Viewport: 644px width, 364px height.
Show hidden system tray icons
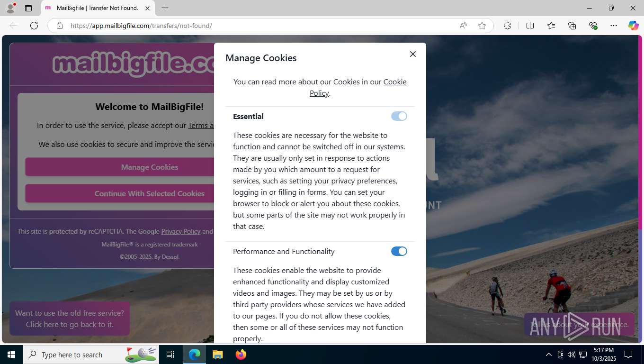coord(548,355)
